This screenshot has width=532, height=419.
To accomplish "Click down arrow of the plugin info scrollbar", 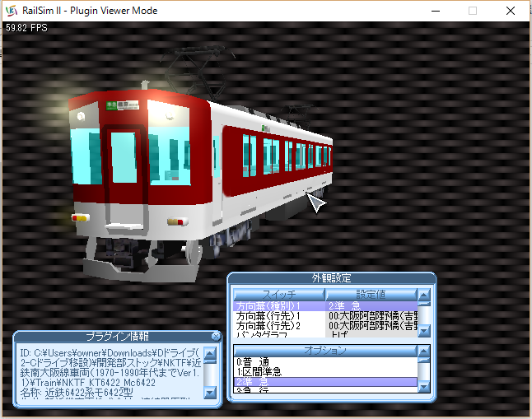I will pos(210,393).
